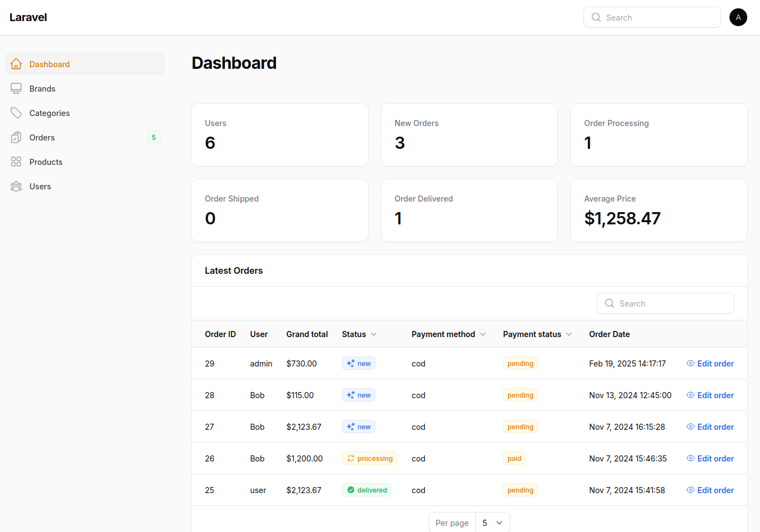Open the user avatar menu labeled A
Viewport: 760px width, 532px height.
(x=738, y=17)
